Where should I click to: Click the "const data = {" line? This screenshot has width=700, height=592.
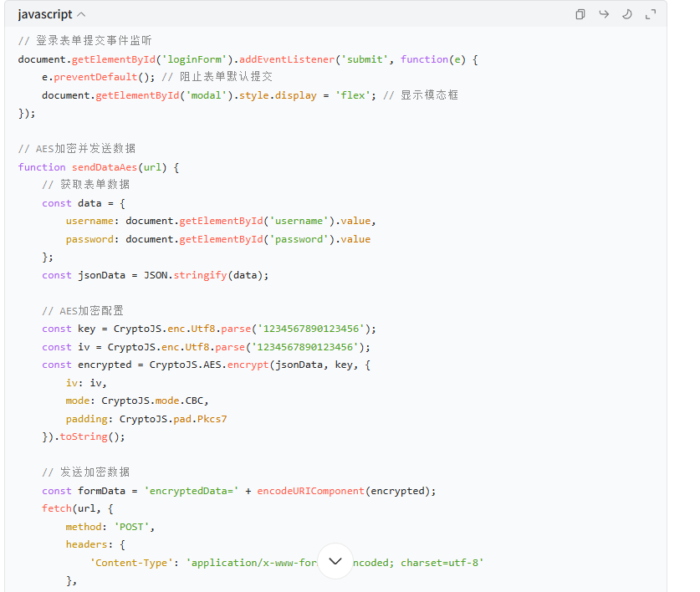click(x=84, y=203)
